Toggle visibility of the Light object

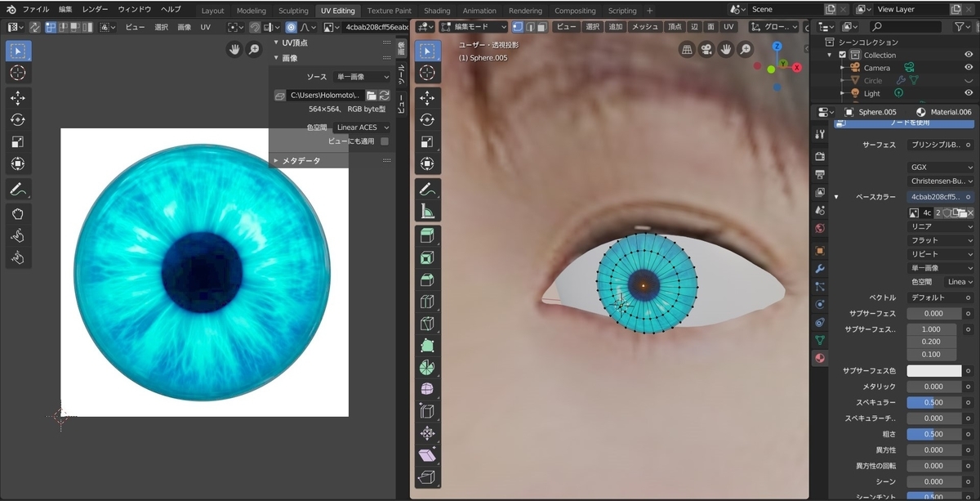click(x=969, y=93)
